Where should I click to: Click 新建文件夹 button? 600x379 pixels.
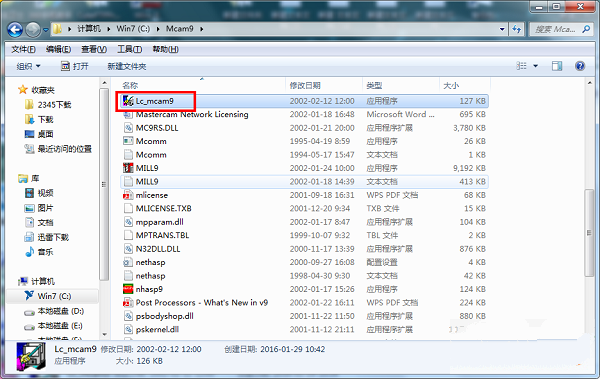127,66
